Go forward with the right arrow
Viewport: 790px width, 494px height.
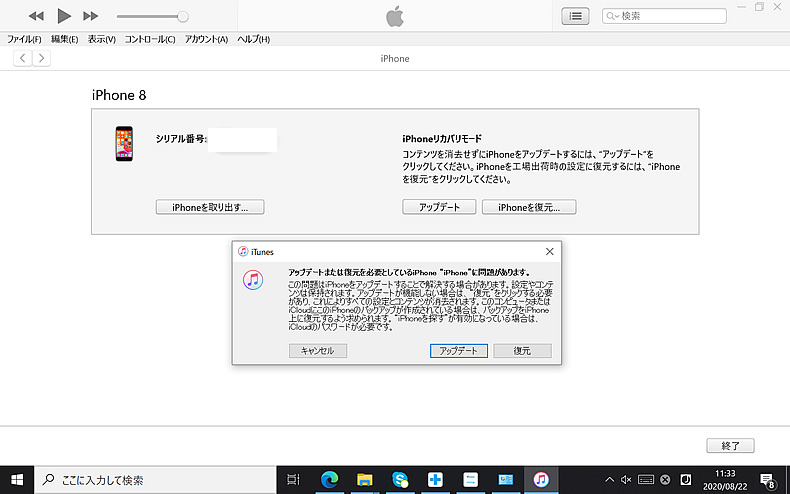(x=41, y=58)
